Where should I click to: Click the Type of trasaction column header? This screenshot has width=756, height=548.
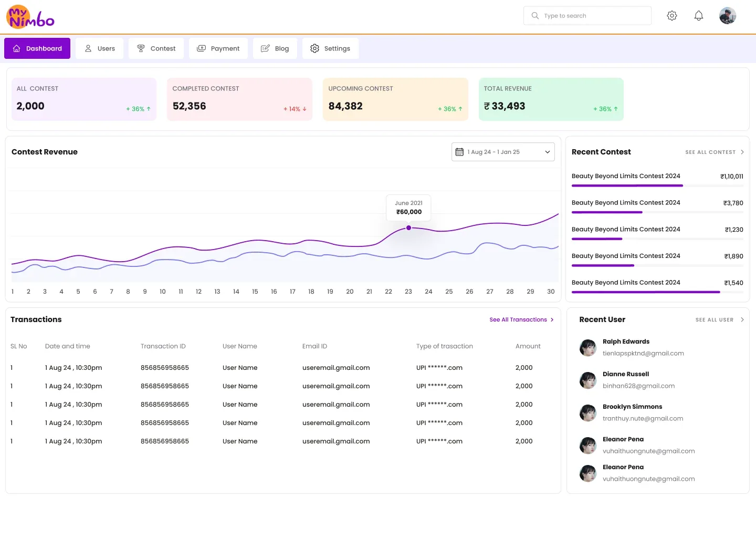tap(445, 346)
